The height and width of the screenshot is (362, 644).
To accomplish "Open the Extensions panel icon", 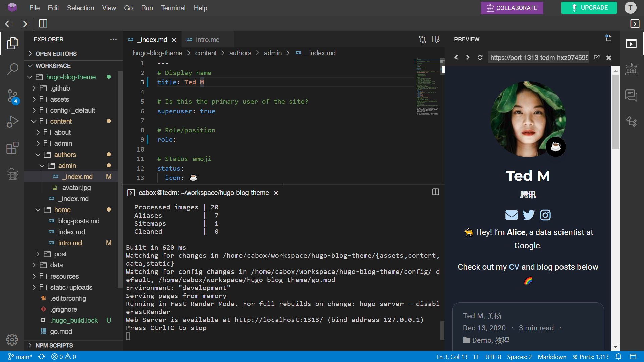I will [12, 148].
